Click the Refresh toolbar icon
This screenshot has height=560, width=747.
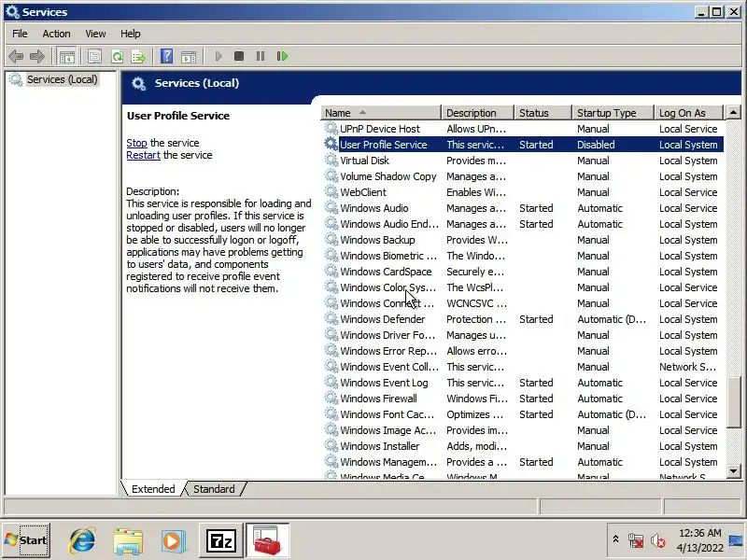tap(117, 56)
